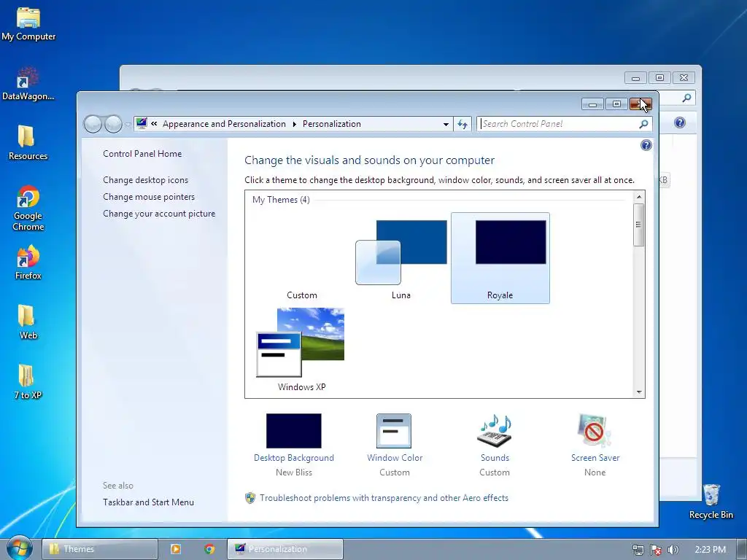Open Change your account picture
The width and height of the screenshot is (747, 560).
[159, 214]
